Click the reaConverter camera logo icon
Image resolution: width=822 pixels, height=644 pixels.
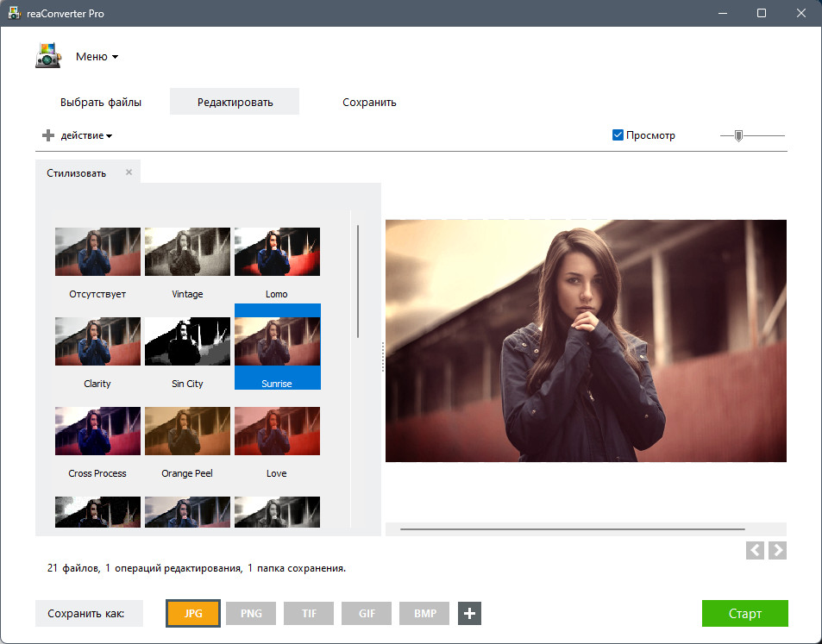click(48, 55)
